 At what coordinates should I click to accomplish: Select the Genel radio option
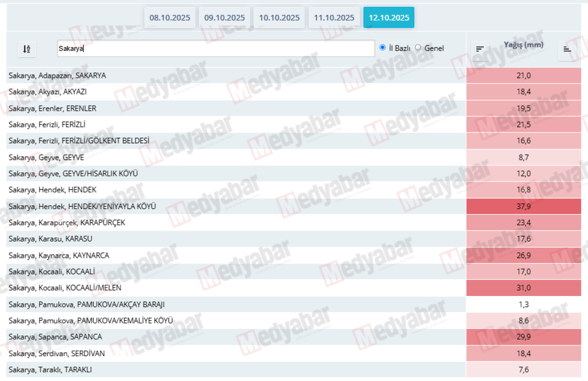(418, 48)
